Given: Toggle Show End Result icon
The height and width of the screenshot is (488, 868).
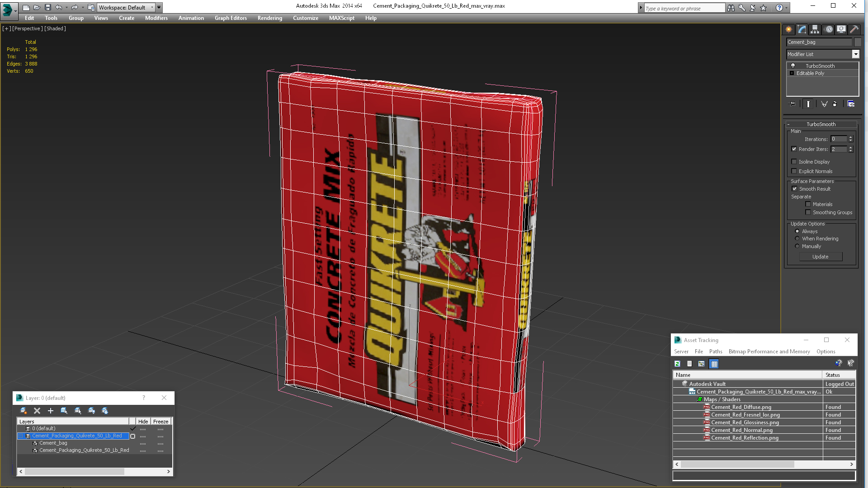Looking at the screenshot, I should pyautogui.click(x=808, y=104).
